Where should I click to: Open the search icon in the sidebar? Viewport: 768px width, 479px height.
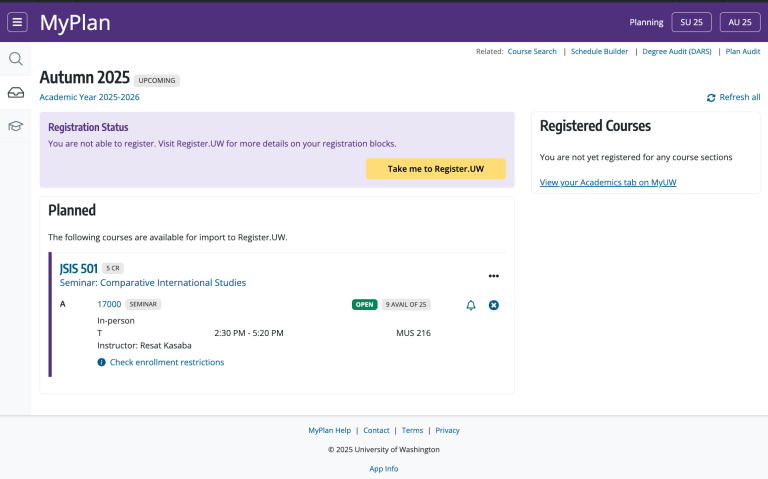16,59
